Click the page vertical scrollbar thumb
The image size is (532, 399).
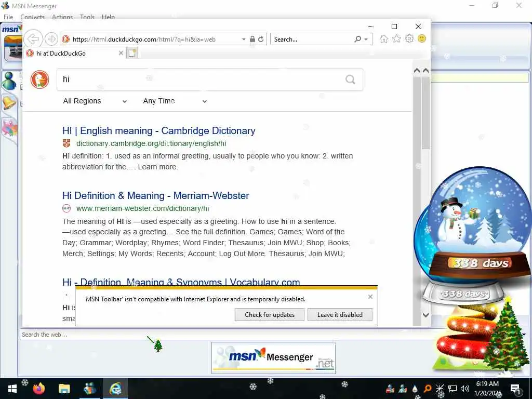pos(425,113)
